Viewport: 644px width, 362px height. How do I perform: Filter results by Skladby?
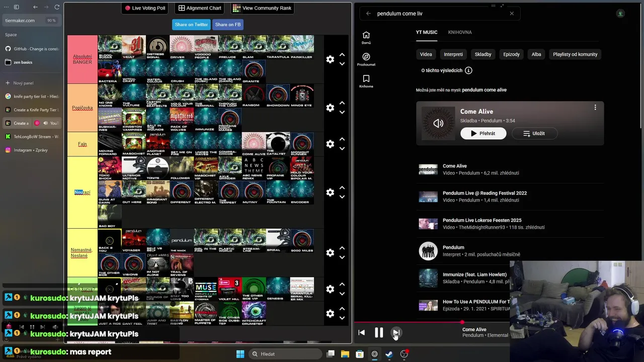483,54
